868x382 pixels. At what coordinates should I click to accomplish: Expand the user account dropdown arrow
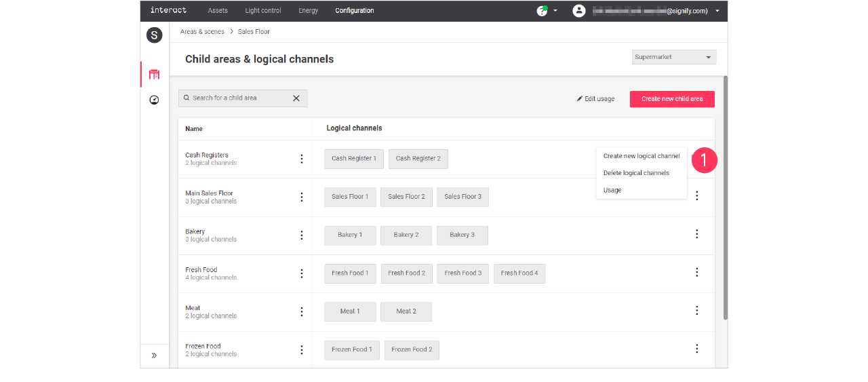pos(717,11)
